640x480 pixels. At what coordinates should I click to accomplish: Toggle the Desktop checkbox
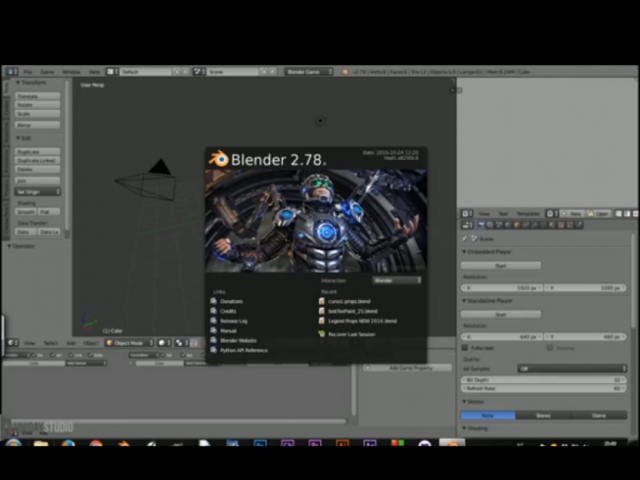(x=550, y=348)
